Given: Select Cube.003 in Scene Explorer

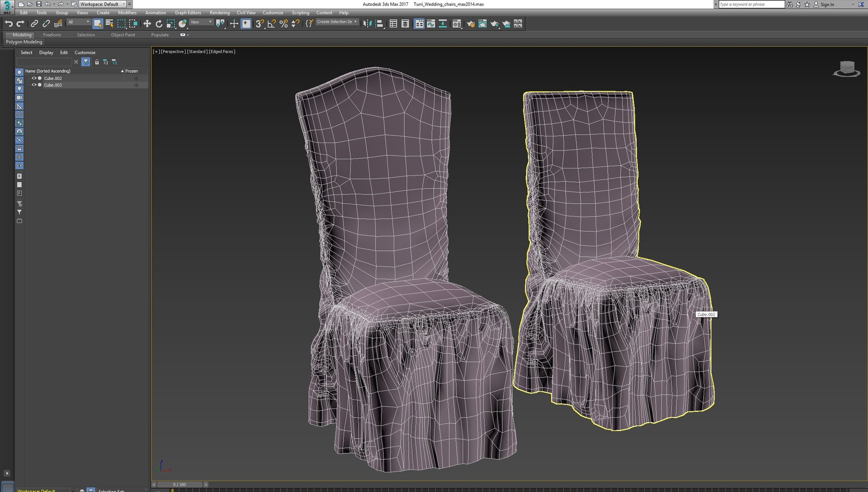Looking at the screenshot, I should [53, 85].
